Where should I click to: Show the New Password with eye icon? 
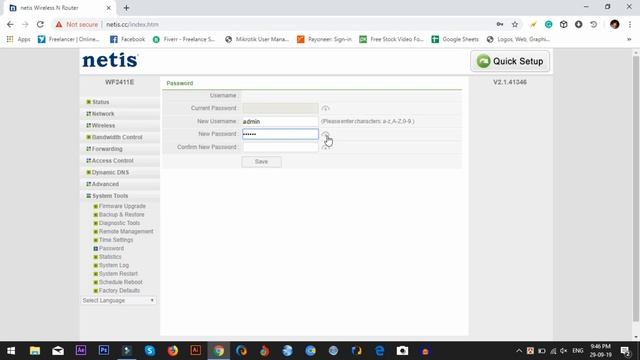[x=325, y=134]
